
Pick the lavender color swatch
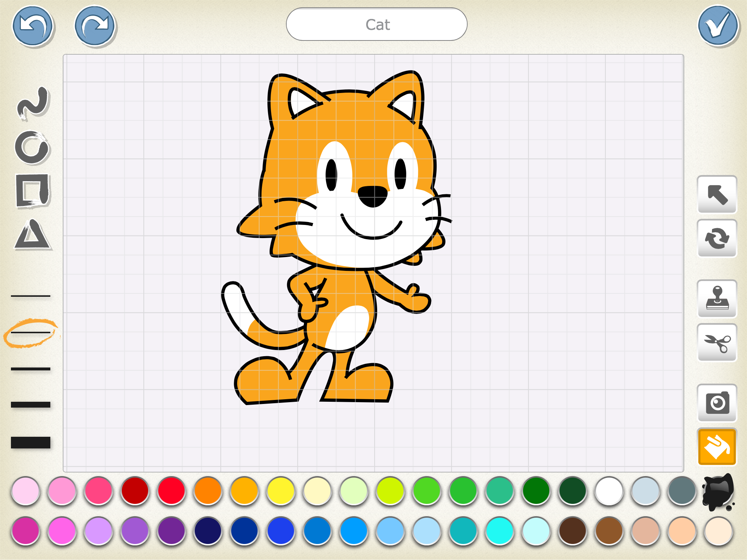98,531
